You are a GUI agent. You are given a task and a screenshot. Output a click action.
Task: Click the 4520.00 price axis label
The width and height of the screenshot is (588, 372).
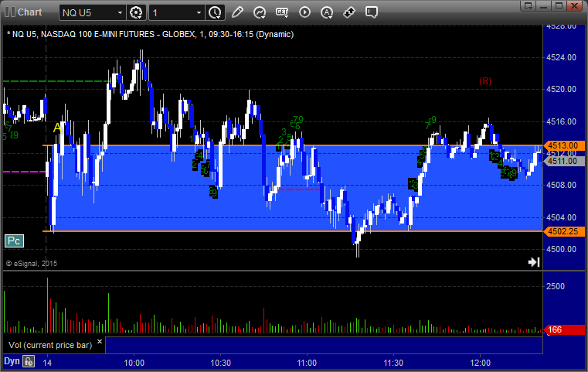(562, 90)
